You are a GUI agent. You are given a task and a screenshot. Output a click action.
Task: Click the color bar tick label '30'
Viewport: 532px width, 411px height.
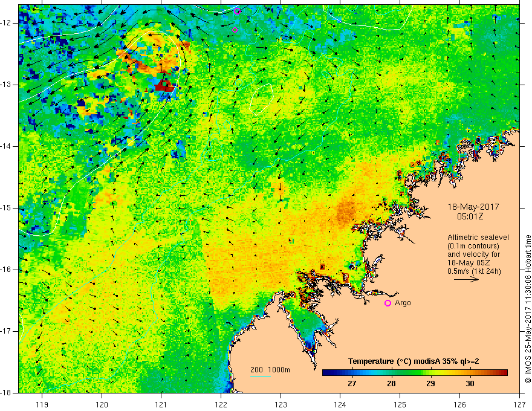(x=470, y=384)
